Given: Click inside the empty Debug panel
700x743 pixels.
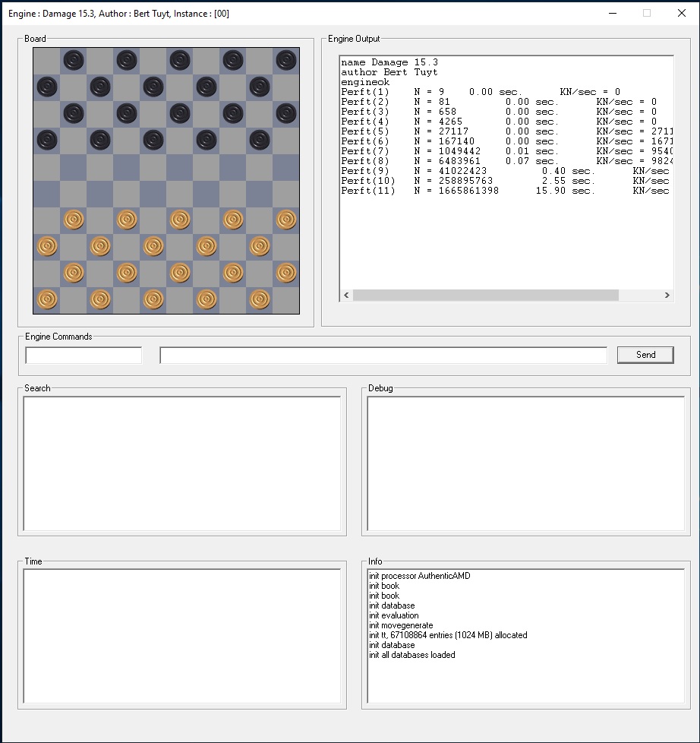Looking at the screenshot, I should click(525, 463).
